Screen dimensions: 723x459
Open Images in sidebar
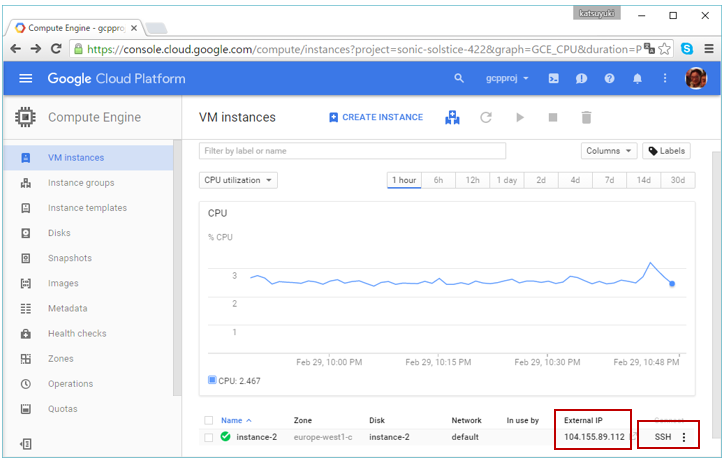tap(88, 283)
